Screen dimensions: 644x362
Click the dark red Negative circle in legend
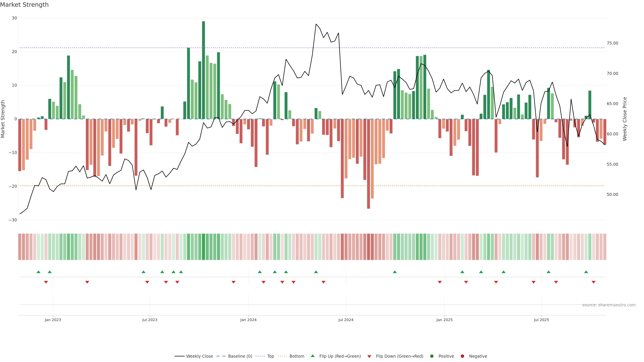tap(462, 356)
